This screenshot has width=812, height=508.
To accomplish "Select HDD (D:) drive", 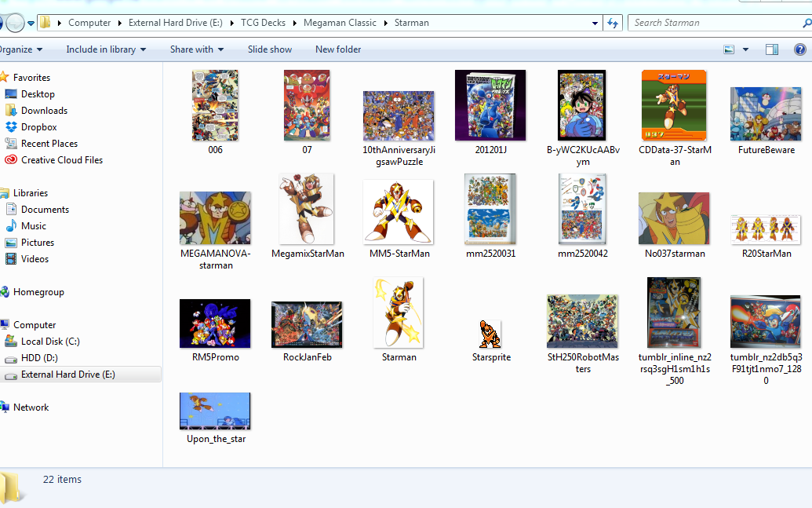I will coord(31,358).
